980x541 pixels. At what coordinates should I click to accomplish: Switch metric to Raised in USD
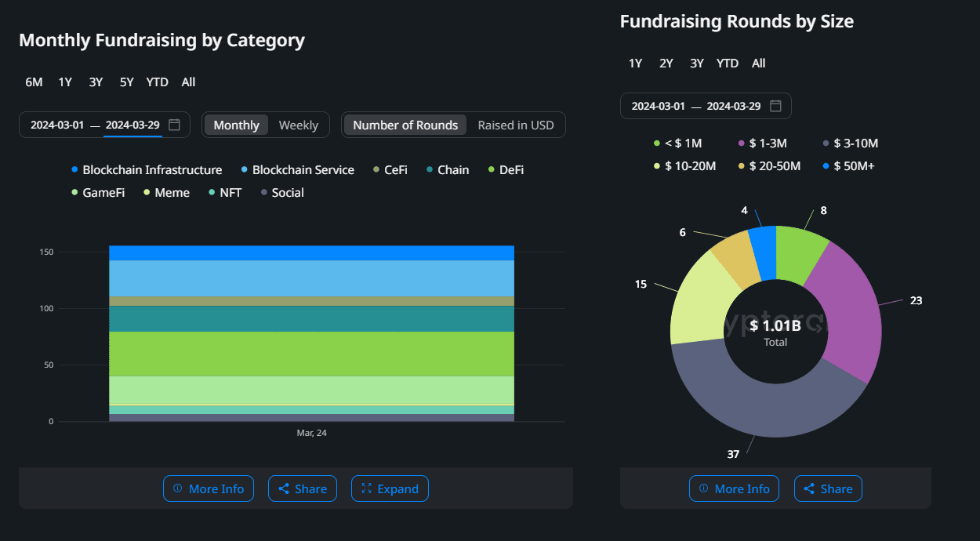[x=515, y=125]
